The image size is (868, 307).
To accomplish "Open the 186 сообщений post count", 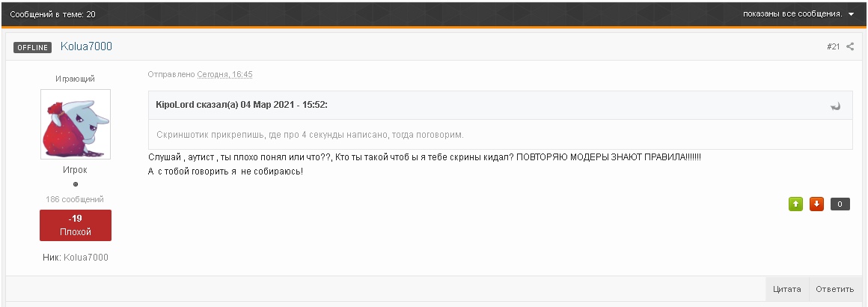I will [75, 199].
